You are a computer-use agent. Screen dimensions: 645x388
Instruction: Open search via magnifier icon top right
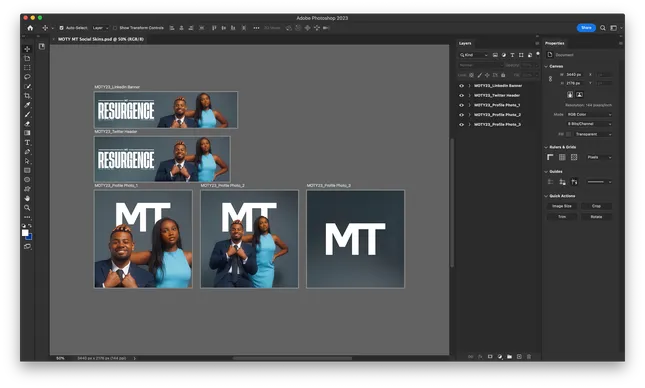pos(603,28)
